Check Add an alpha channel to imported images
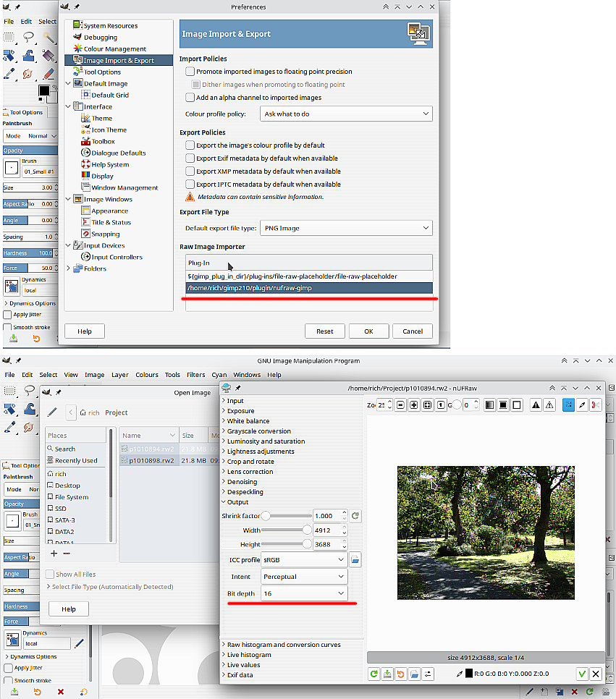This screenshot has width=616, height=699. coord(190,97)
